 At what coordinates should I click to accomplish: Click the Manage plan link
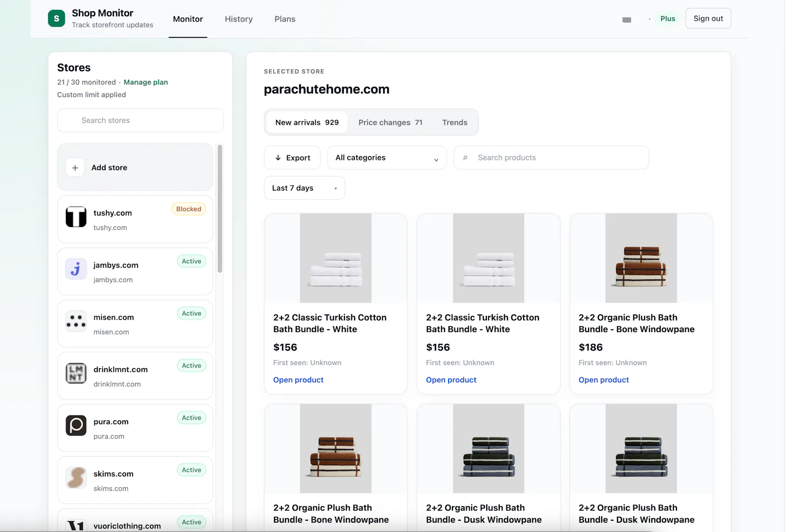[x=146, y=82]
